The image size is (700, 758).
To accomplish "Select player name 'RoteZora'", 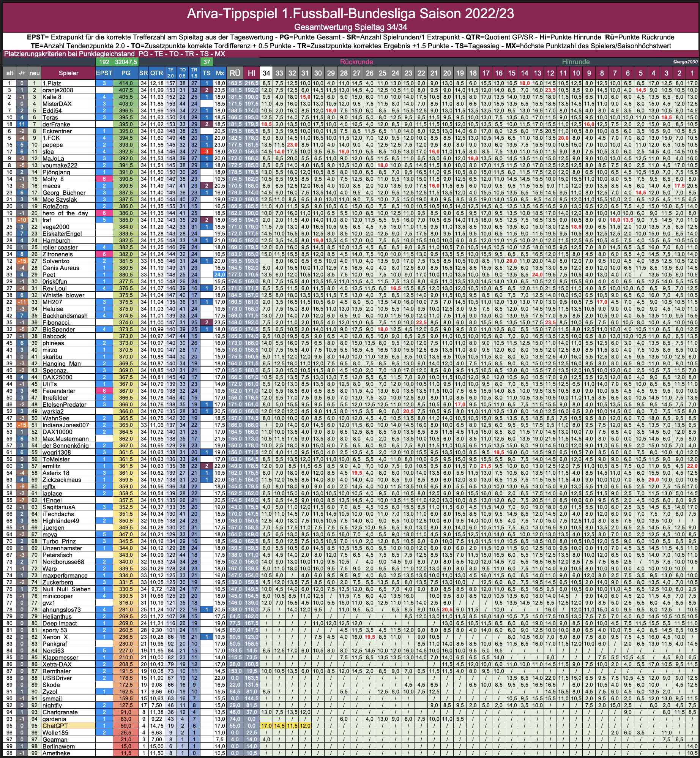I will [x=56, y=206].
